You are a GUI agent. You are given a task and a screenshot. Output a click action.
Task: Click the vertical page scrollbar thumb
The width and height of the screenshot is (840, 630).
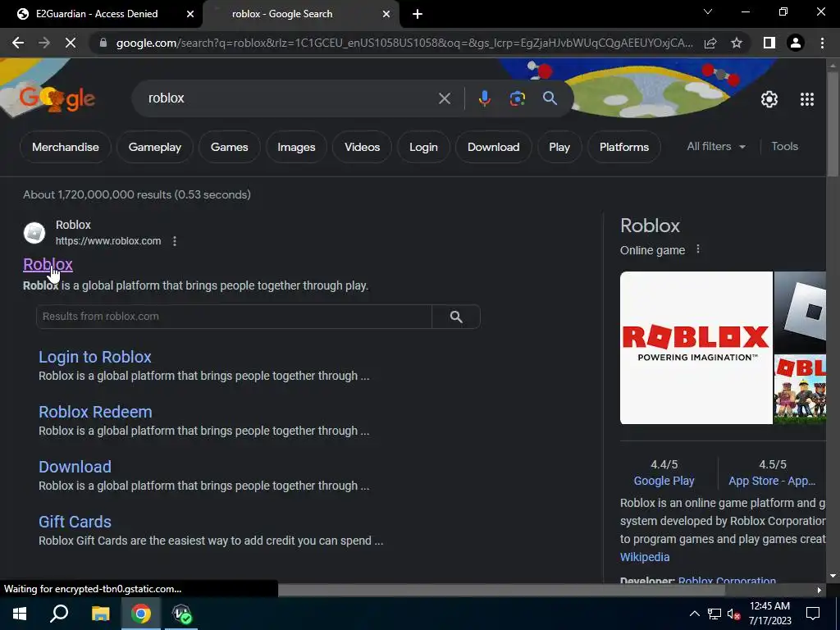[x=833, y=123]
